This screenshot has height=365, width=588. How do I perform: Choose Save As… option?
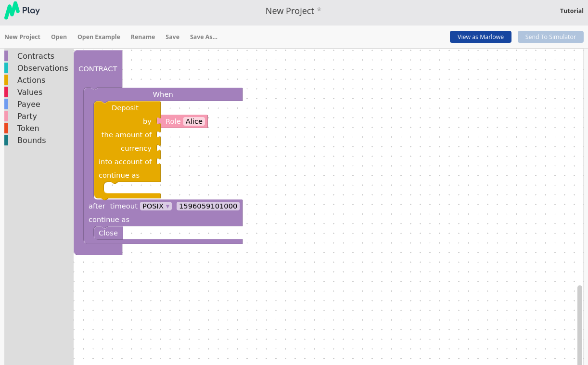(x=204, y=37)
